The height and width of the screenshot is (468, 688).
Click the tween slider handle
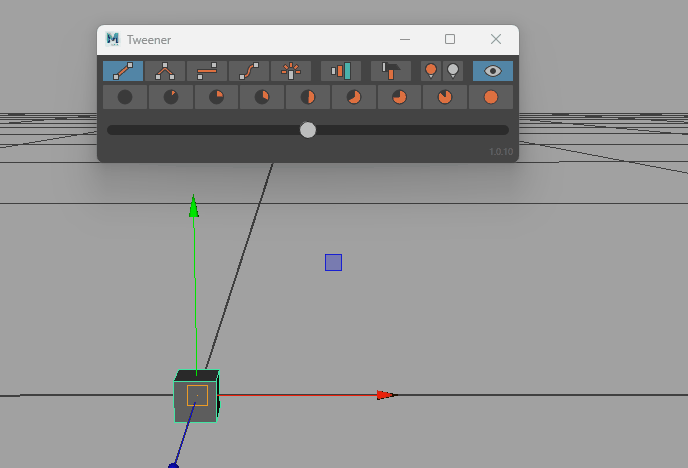308,130
